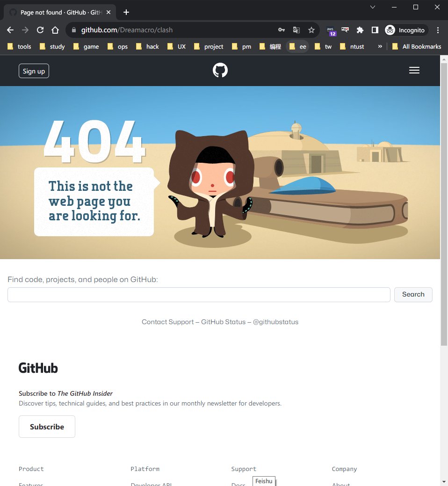The width and height of the screenshot is (448, 486).
Task: Go to browser home page icon
Action: point(55,30)
